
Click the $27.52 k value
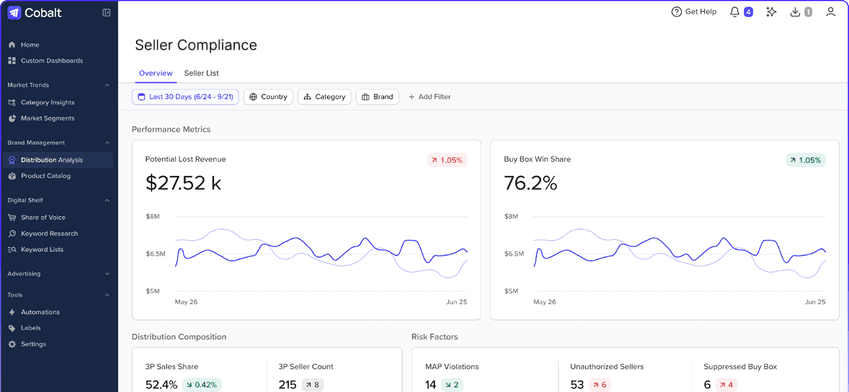[x=184, y=184]
